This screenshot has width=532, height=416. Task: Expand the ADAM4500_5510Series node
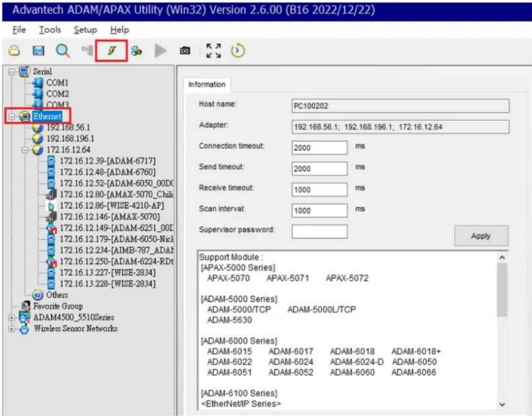(12, 318)
